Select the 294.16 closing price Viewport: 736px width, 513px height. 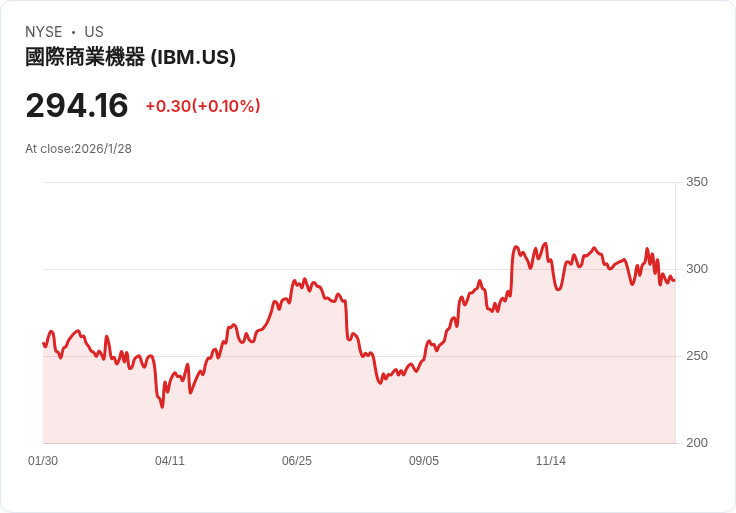pos(77,106)
